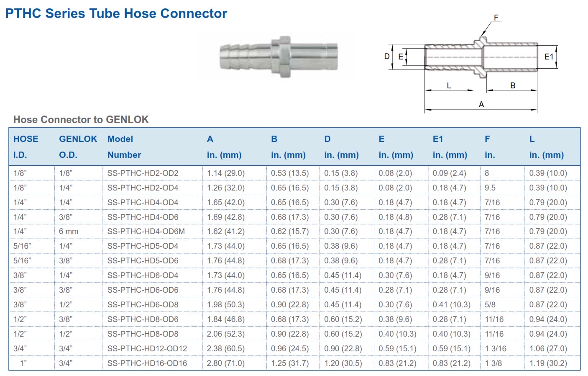
Task: Click the F value 1 3/16
Action: (496, 349)
